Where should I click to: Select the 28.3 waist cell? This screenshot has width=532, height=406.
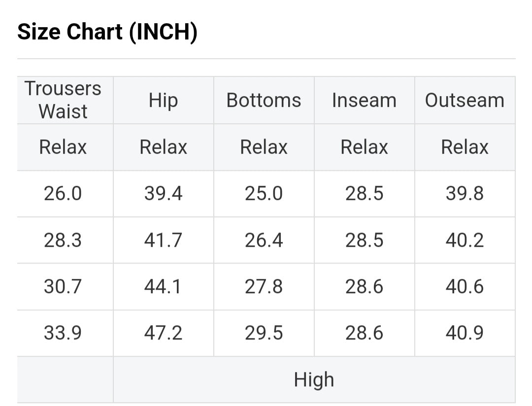pyautogui.click(x=63, y=240)
